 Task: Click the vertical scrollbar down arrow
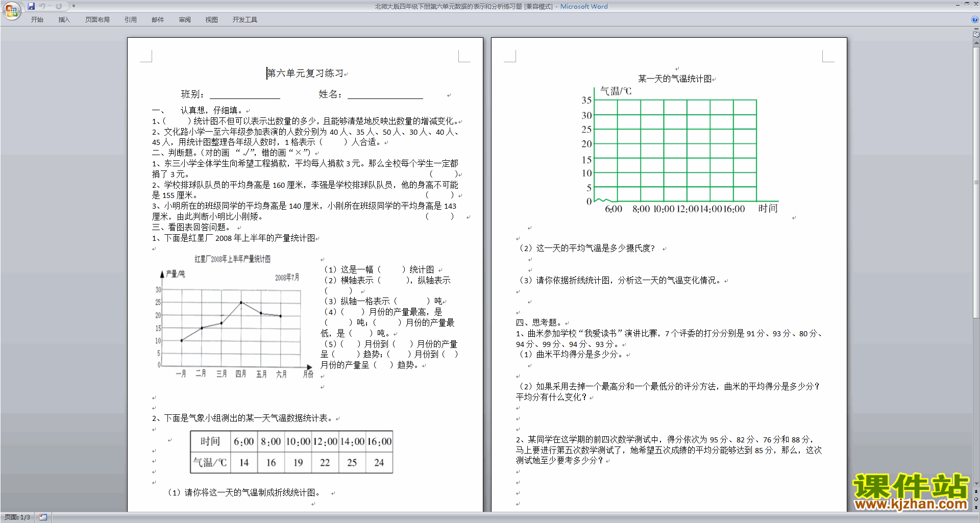[976, 484]
